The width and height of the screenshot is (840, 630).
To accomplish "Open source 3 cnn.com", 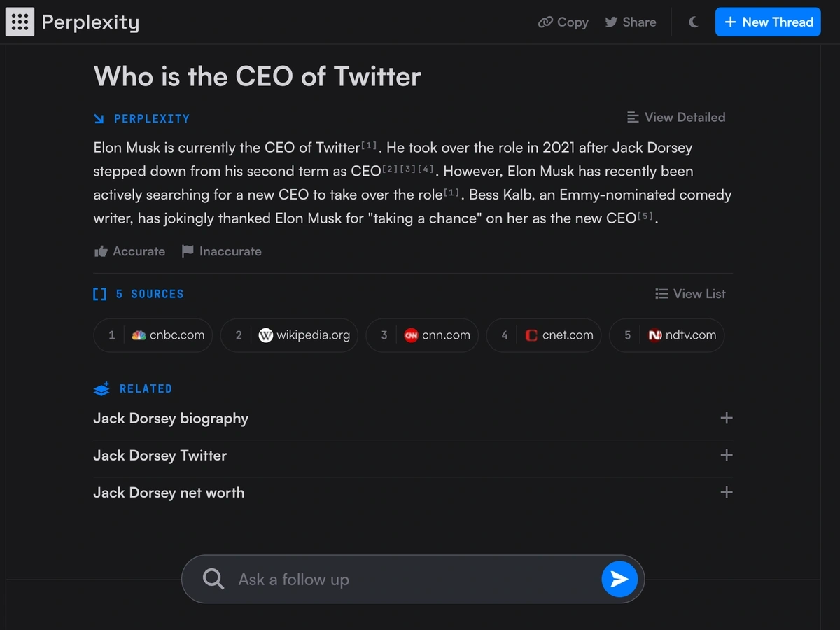I will pos(422,335).
